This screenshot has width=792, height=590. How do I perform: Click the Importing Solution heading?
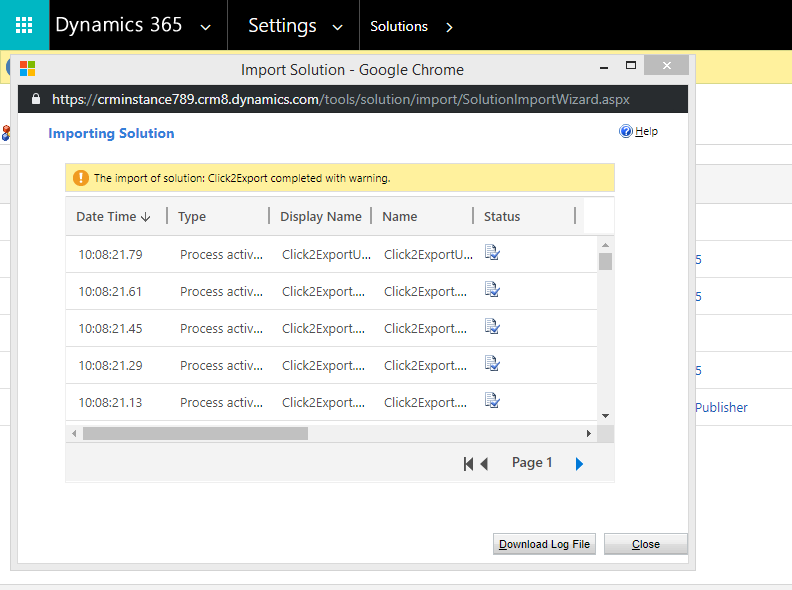(x=111, y=133)
